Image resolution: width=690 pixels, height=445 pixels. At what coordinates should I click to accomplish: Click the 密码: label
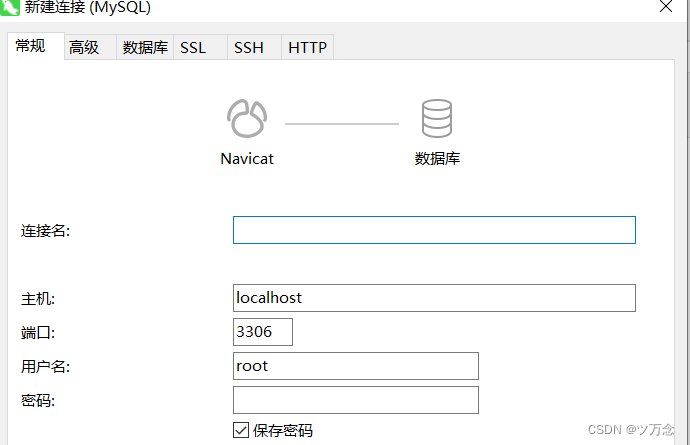click(x=38, y=401)
